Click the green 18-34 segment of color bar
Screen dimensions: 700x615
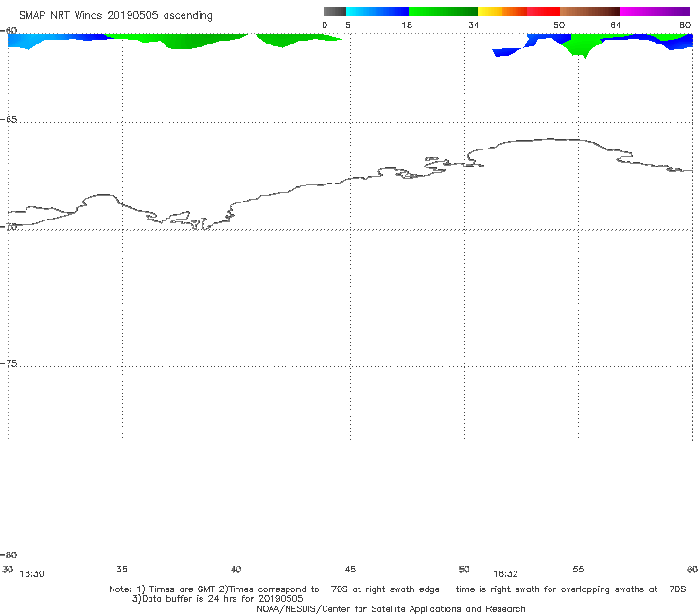click(443, 11)
